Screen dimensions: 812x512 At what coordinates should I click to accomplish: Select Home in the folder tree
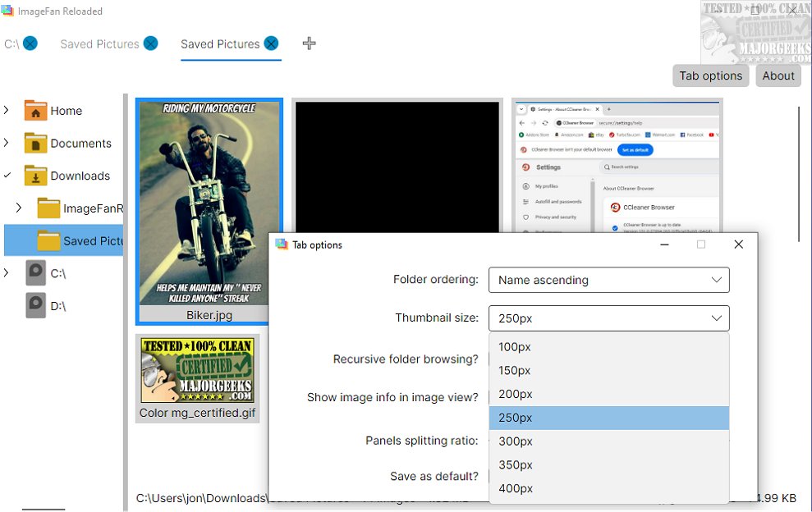pyautogui.click(x=67, y=111)
